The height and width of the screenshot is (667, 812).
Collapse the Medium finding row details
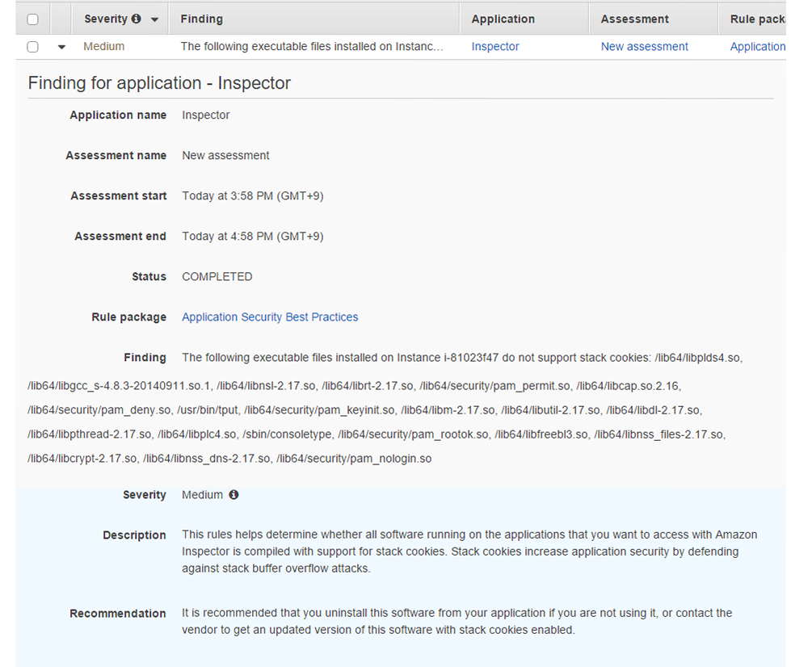[x=61, y=47]
